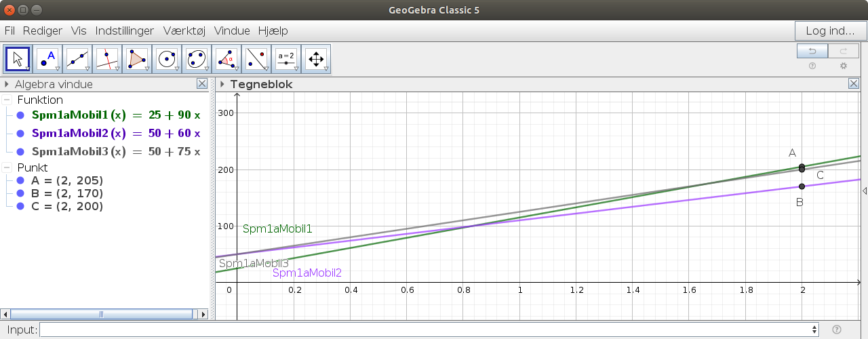868x339 pixels.
Task: Select the Move Graphics View tool
Action: click(x=316, y=60)
